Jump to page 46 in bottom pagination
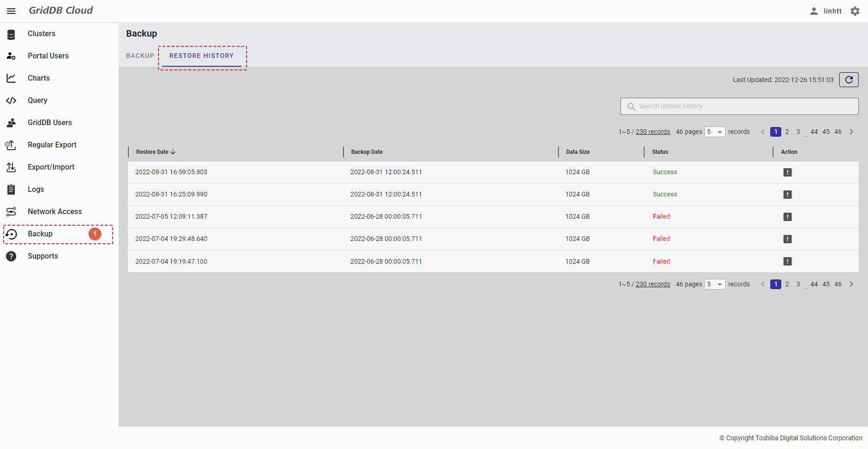Image resolution: width=868 pixels, height=449 pixels. (x=838, y=285)
